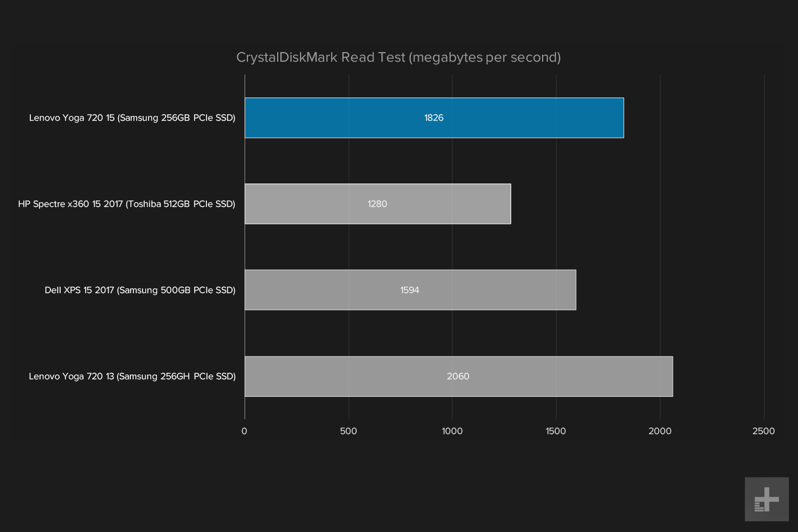Select the blue Lenovo Yoga 720 15 bar
The image size is (798, 532).
[x=434, y=118]
